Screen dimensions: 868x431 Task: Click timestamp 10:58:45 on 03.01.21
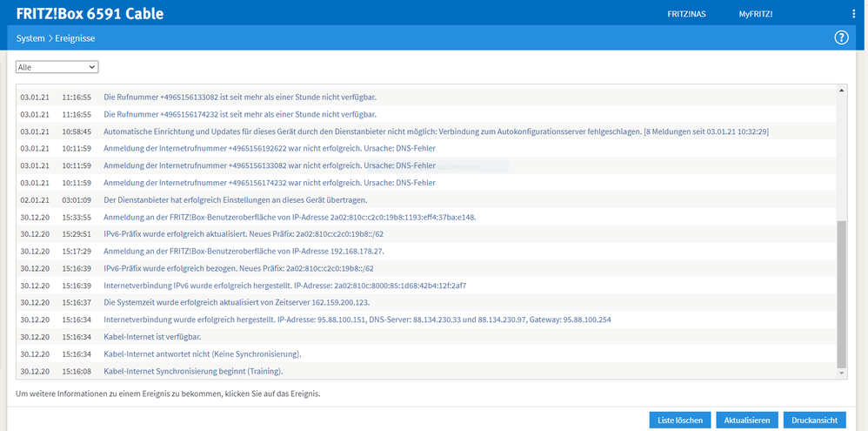coord(77,131)
